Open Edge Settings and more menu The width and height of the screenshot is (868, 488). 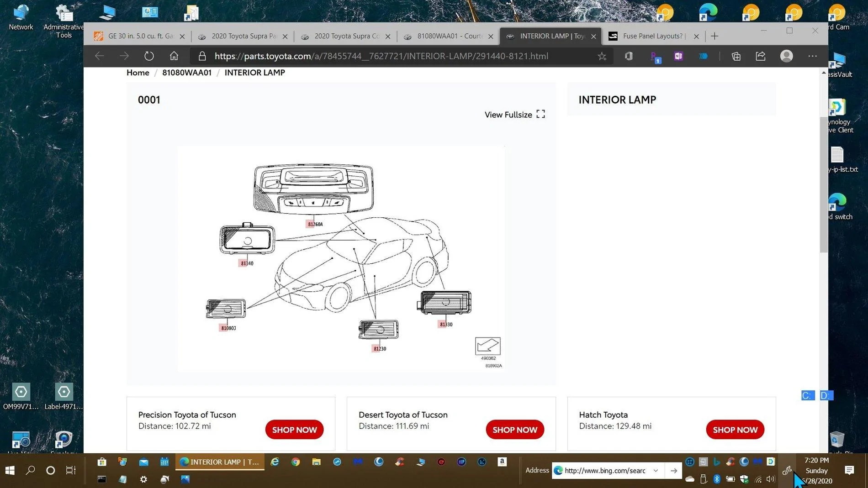[x=812, y=56]
